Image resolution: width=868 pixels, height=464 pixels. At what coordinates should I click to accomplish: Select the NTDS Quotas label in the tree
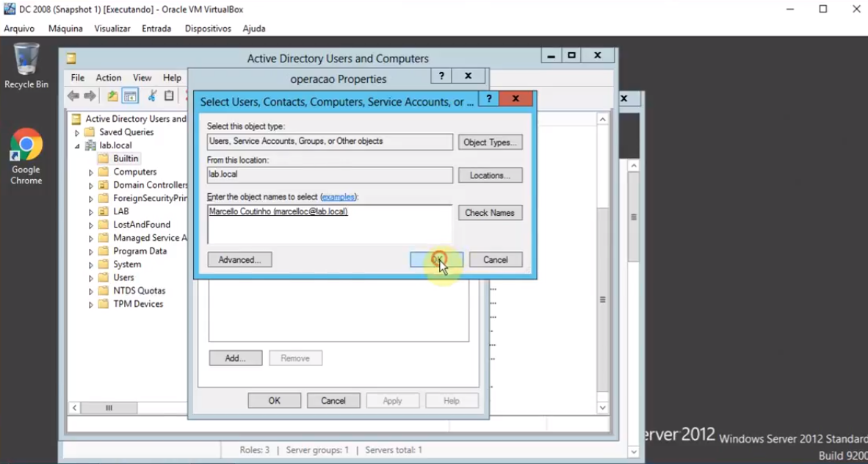click(x=140, y=291)
